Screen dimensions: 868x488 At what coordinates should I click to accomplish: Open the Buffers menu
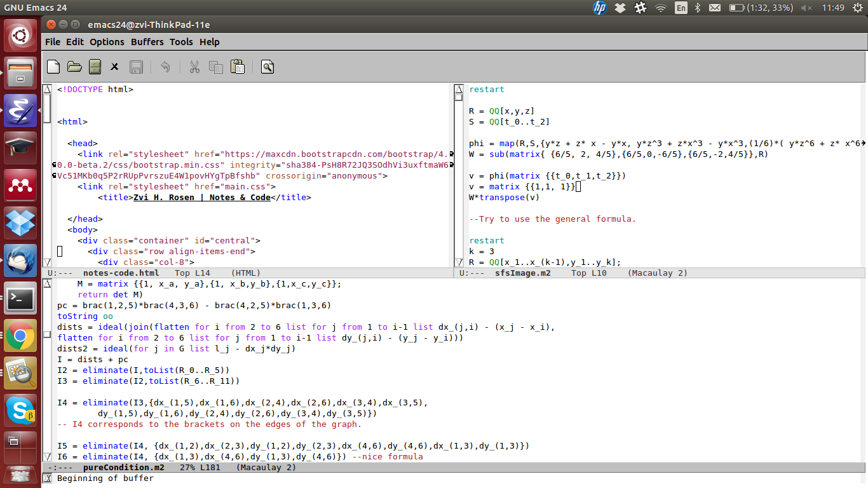[147, 42]
